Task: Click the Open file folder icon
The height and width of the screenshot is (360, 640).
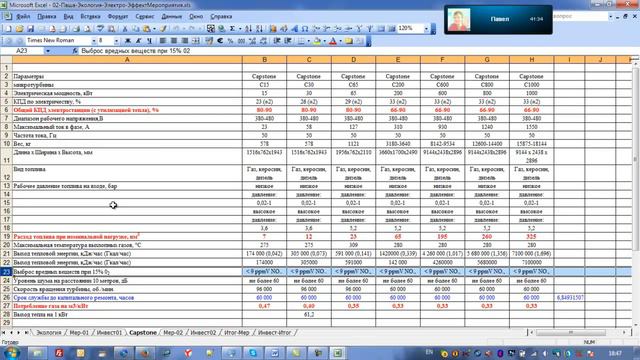Action: click(19, 29)
